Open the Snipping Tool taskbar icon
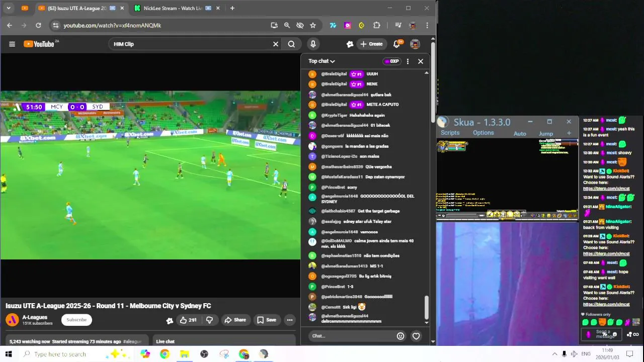The height and width of the screenshot is (362, 644). click(224, 354)
